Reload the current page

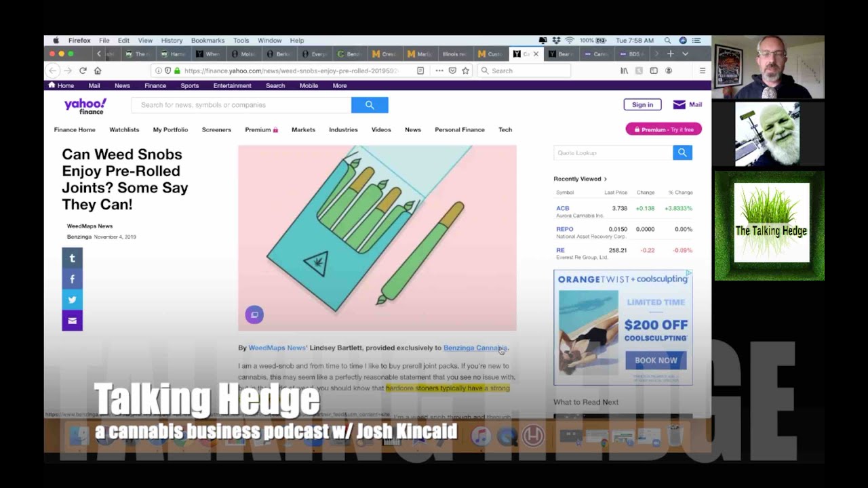tap(83, 70)
